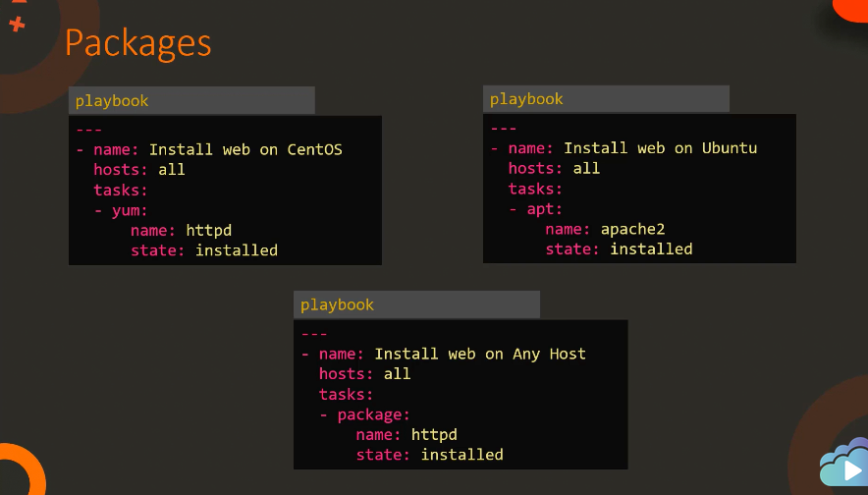This screenshot has height=495, width=868.
Task: Select "state: installed" in the Ubuntu playbook
Action: pyautogui.click(x=619, y=249)
